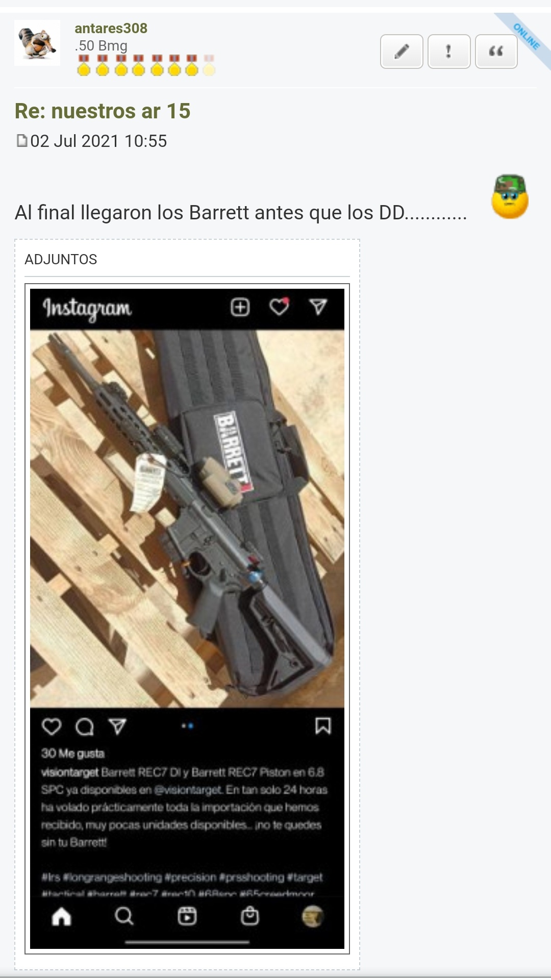This screenshot has height=980, width=551.
Task: Open the 'Re: nuestros ar 15' post title
Action: point(103,111)
